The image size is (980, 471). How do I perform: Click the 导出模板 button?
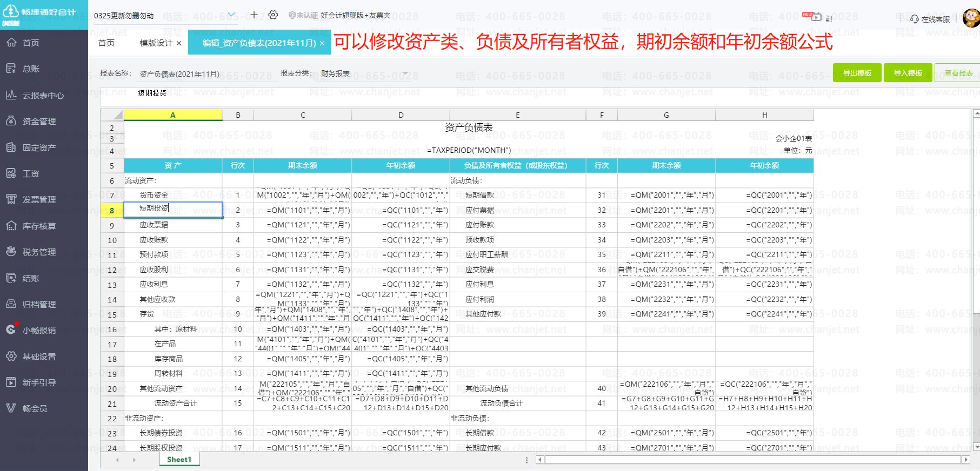click(x=857, y=73)
